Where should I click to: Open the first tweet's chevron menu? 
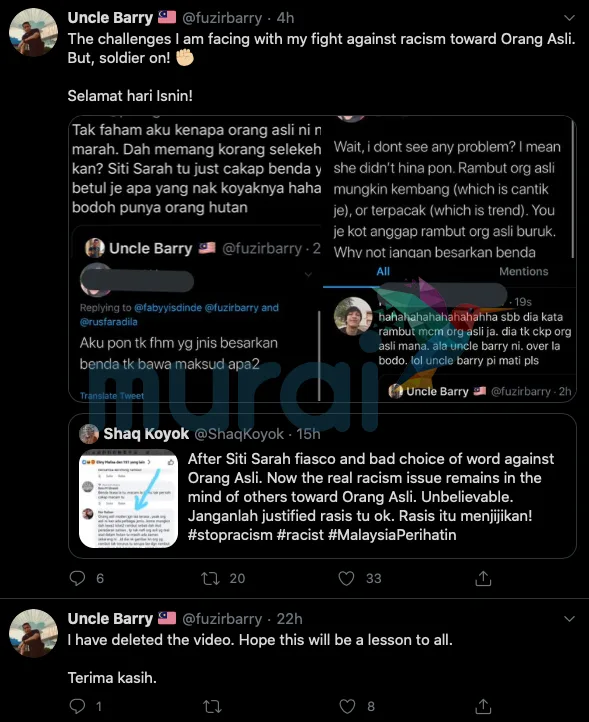coord(570,18)
